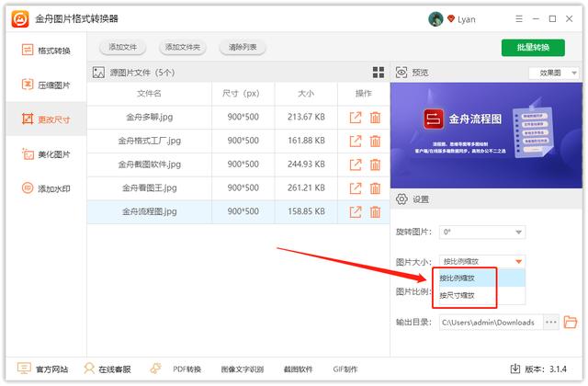Open the 截图软件 link
This screenshot has width=588, height=386.
coord(298,369)
